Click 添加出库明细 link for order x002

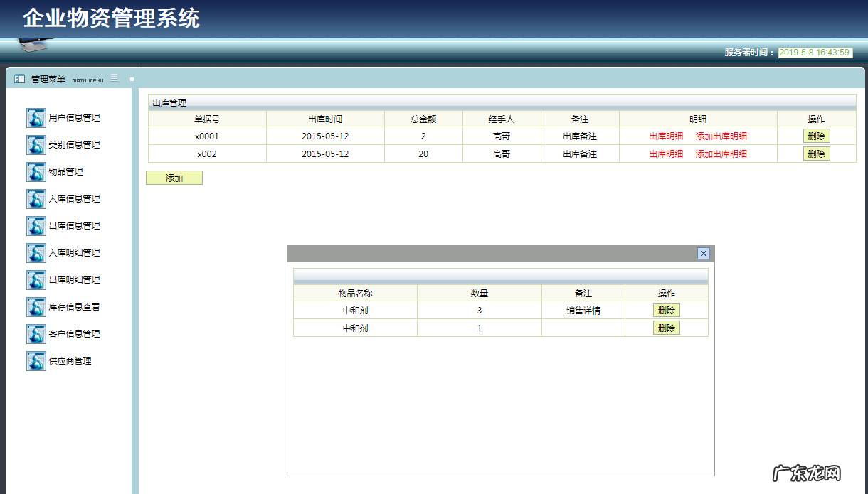click(x=719, y=154)
